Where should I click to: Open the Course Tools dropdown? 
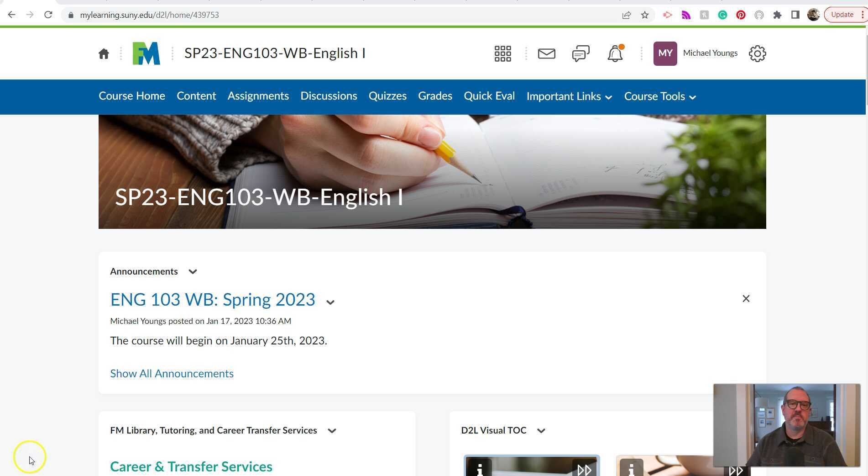[659, 96]
